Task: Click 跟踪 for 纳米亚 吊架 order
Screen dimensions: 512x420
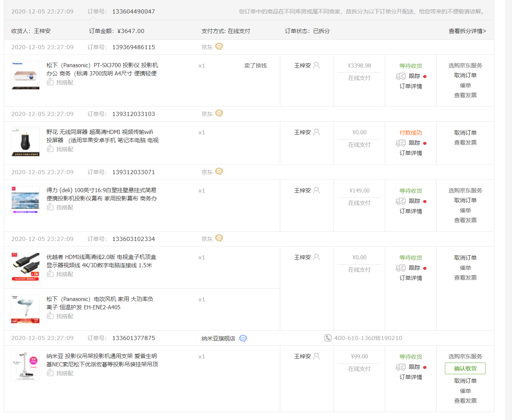Action: (x=414, y=367)
